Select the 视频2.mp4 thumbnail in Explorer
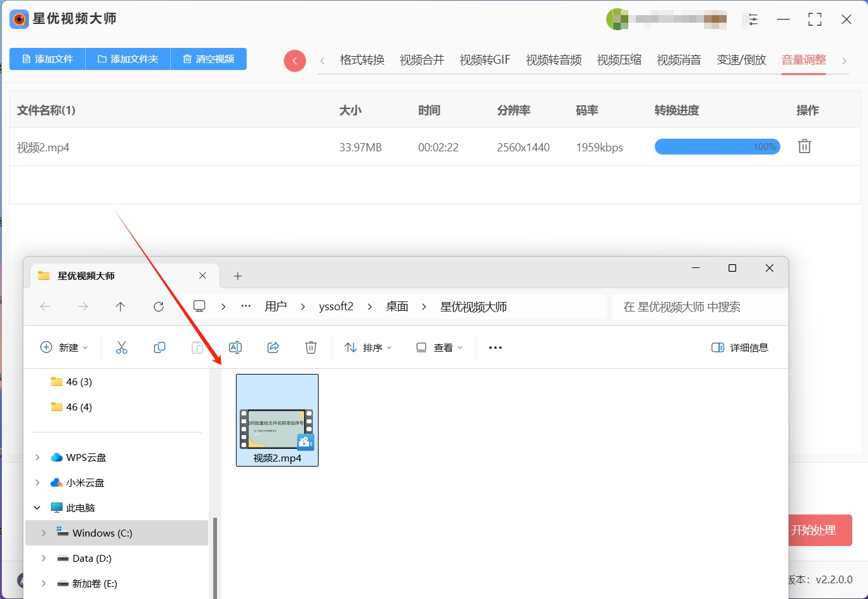 pyautogui.click(x=277, y=420)
